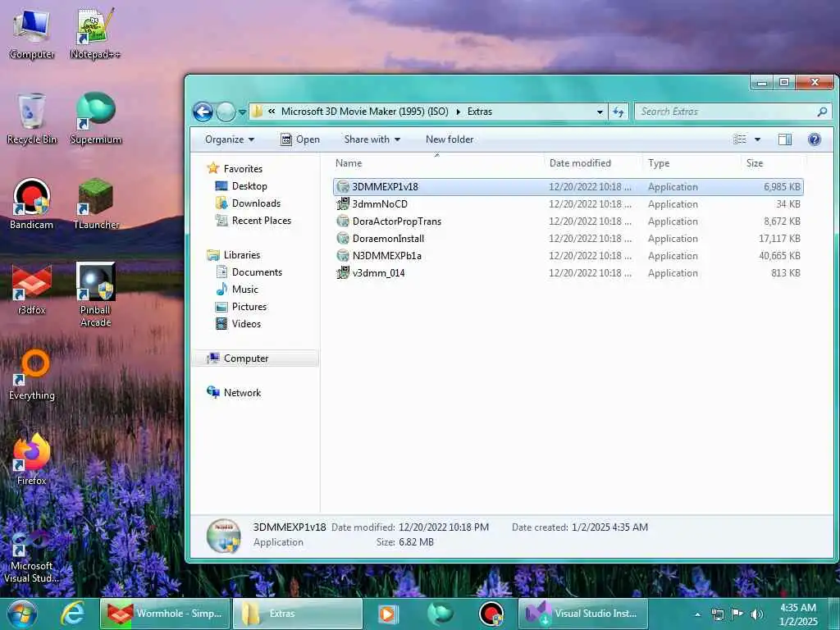Click the volume speaker tray icon
The width and height of the screenshot is (840, 630).
pos(756,614)
